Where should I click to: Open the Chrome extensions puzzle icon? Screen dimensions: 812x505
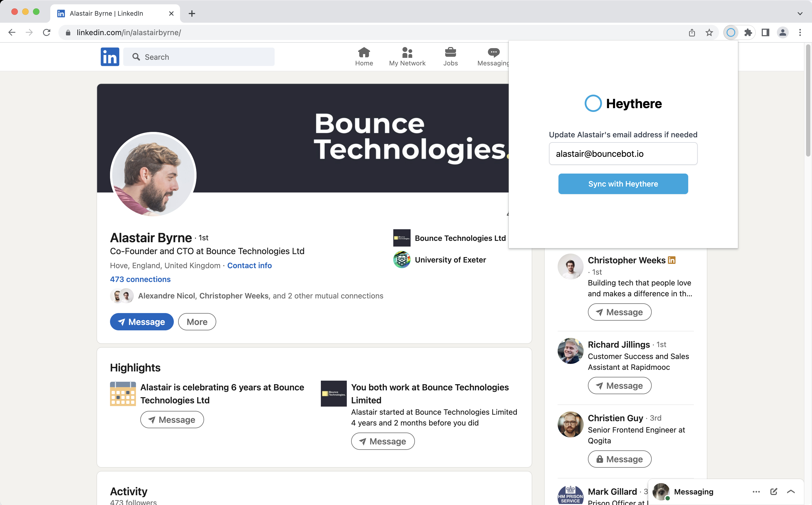tap(748, 32)
